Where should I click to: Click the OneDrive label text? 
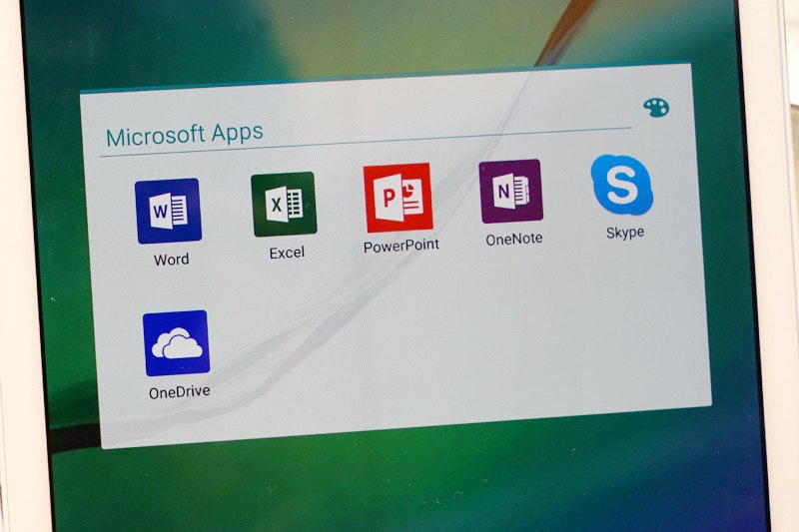click(180, 392)
